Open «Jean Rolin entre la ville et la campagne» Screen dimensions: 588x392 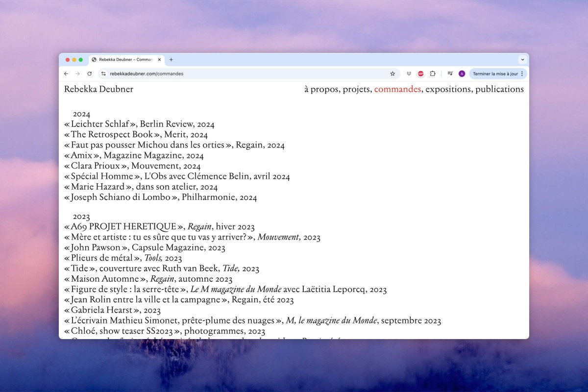179,300
